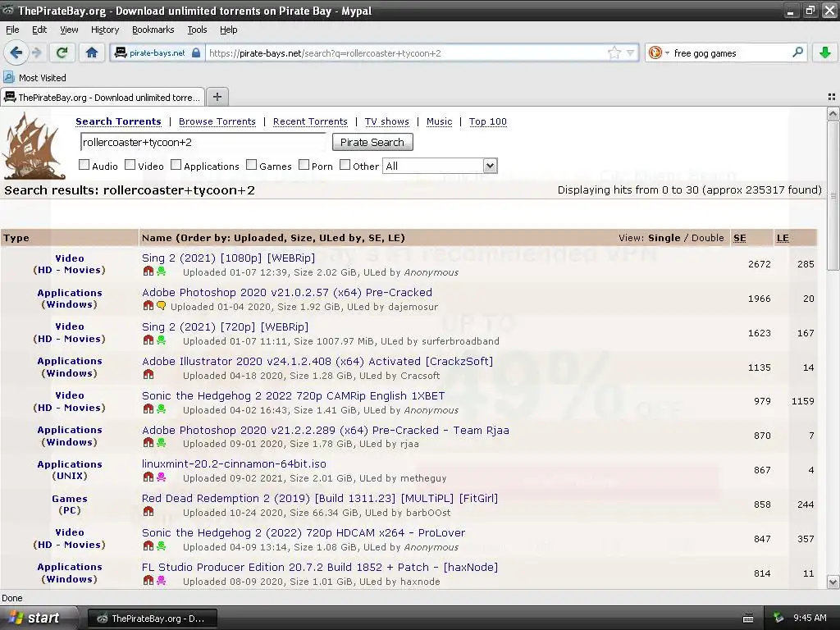Click the magnet icon for Sing 2 720p
840x630 pixels.
click(x=148, y=340)
